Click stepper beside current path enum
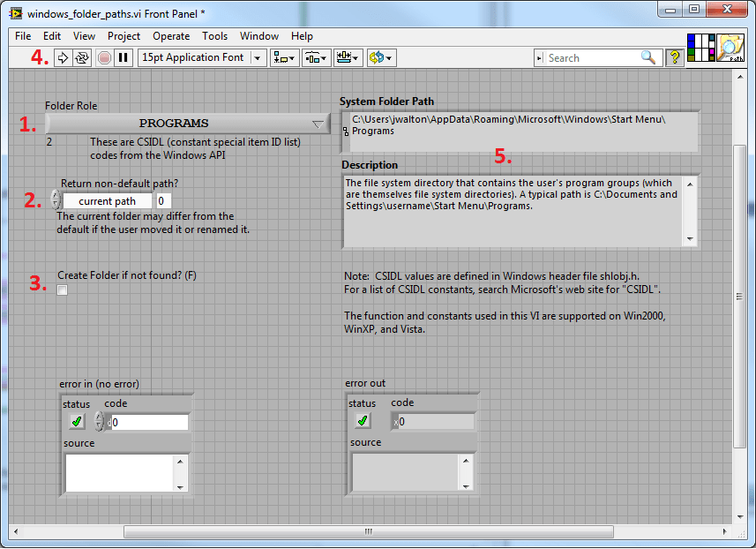This screenshot has width=756, height=549. pyautogui.click(x=56, y=199)
